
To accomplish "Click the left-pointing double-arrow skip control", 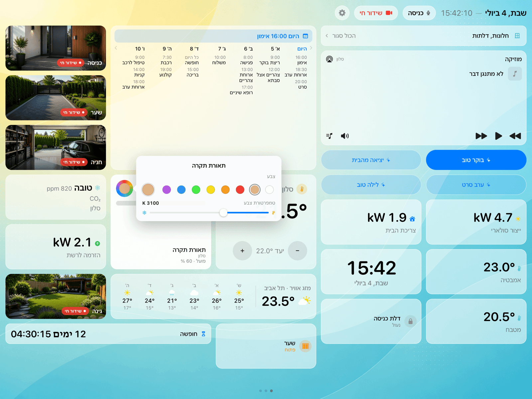I will tap(515, 136).
